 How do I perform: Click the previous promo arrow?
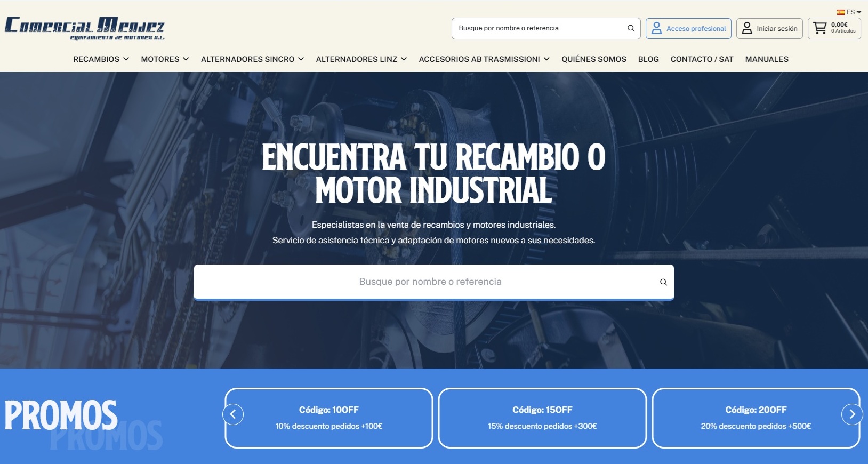coord(233,414)
